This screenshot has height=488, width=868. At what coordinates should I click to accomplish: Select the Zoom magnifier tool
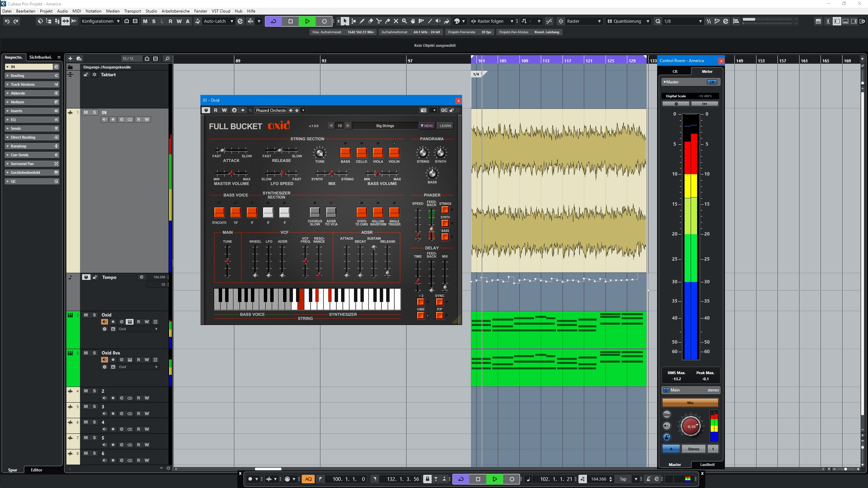[x=404, y=21]
